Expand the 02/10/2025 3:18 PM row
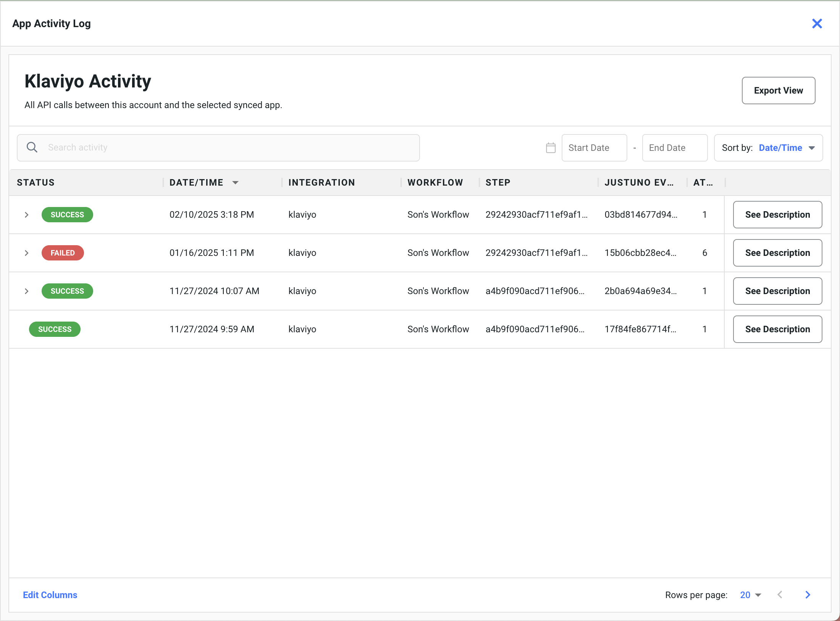 point(26,215)
